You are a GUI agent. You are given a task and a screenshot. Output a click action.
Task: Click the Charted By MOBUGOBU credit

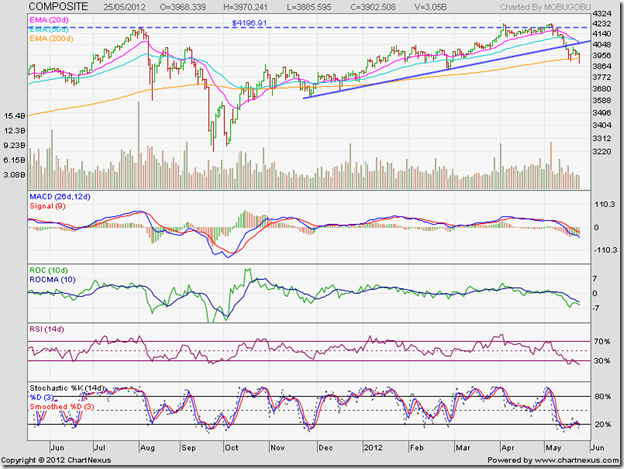pyautogui.click(x=545, y=7)
